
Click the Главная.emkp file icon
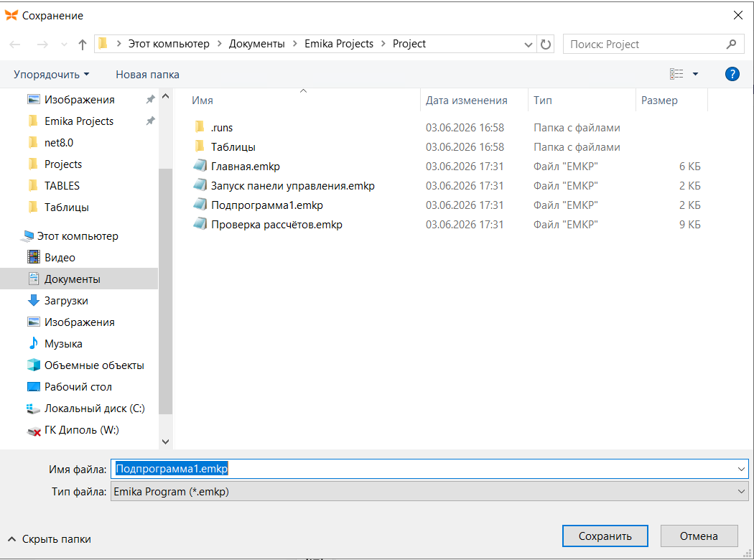[200, 166]
